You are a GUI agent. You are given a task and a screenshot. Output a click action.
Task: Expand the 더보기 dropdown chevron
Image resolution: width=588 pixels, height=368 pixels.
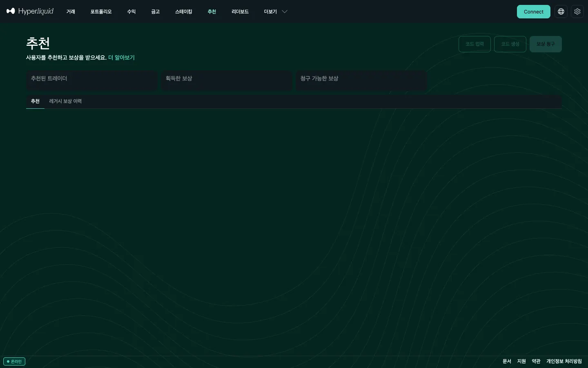coord(285,11)
